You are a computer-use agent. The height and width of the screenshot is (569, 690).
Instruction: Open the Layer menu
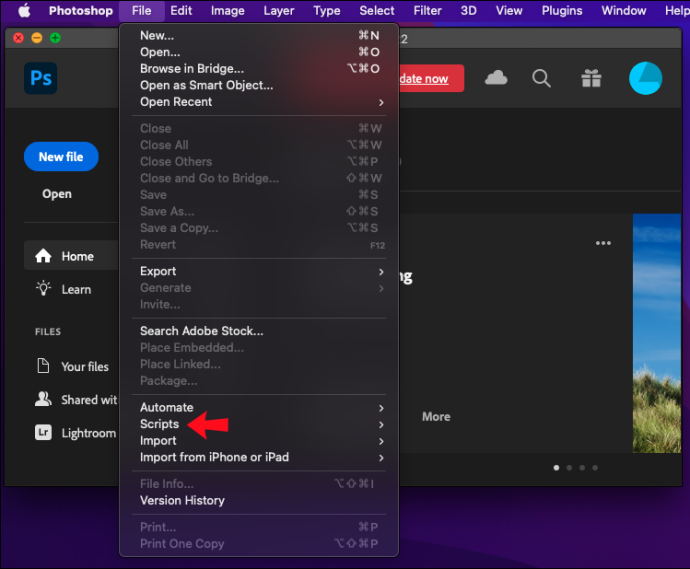(279, 11)
